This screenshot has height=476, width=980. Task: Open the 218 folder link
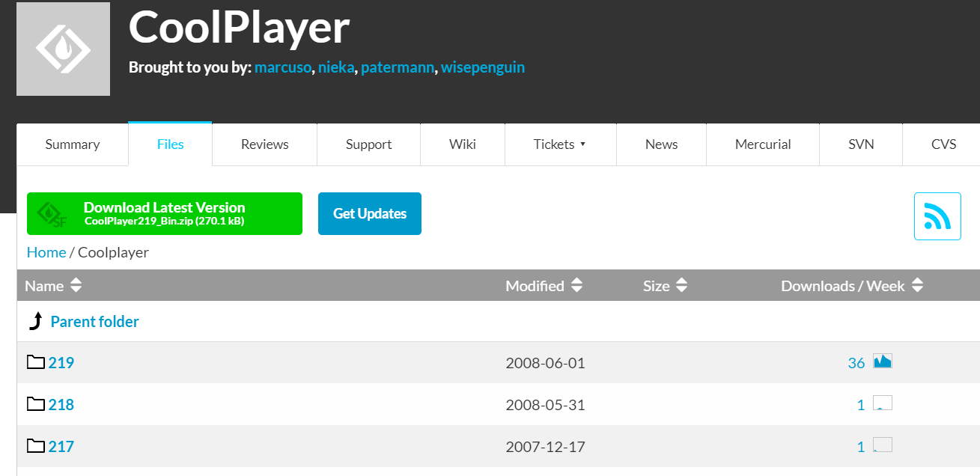click(61, 405)
